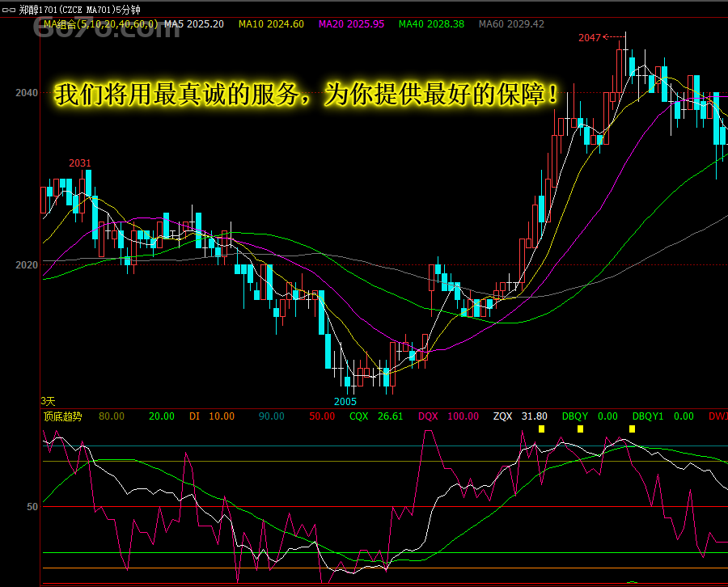Click the 2047 high price marker
This screenshot has height=587, width=728.
[590, 38]
